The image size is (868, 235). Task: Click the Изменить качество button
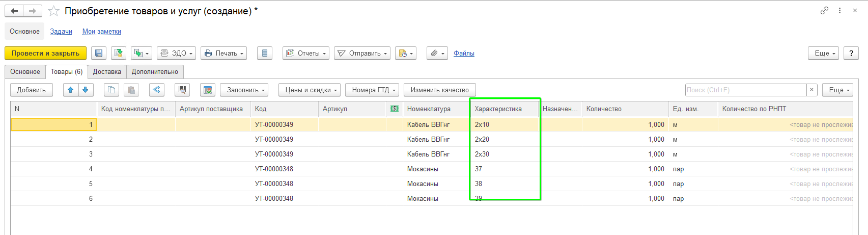coord(440,90)
